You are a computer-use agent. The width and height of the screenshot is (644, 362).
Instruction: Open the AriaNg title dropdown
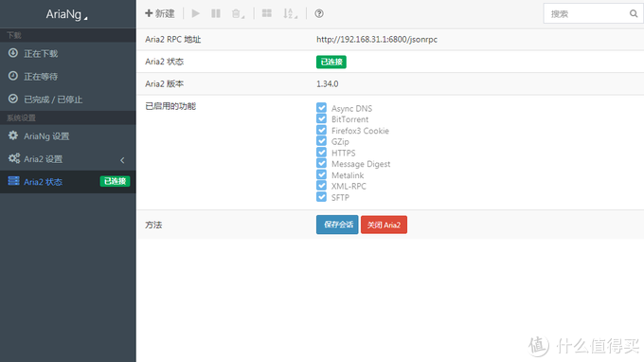click(x=67, y=14)
